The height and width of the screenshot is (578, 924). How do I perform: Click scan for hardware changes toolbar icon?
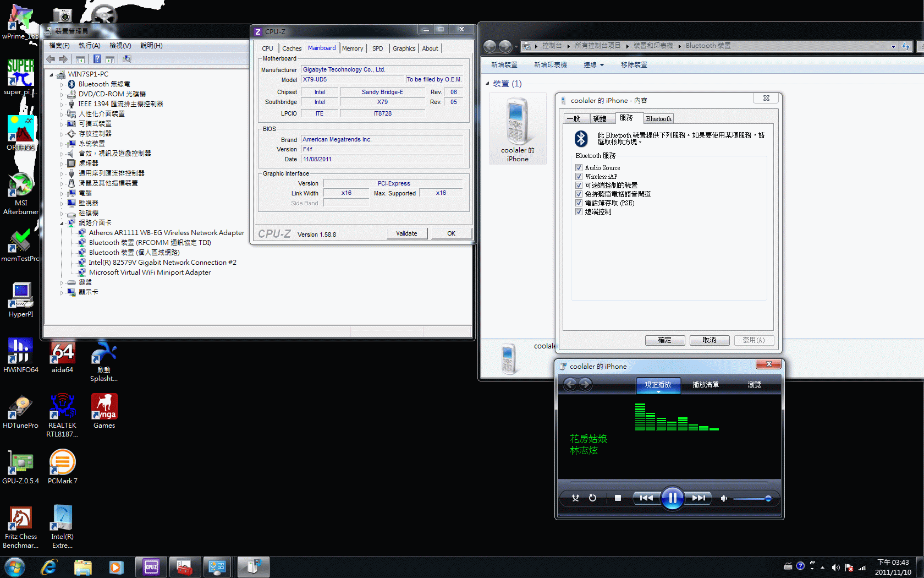point(127,59)
